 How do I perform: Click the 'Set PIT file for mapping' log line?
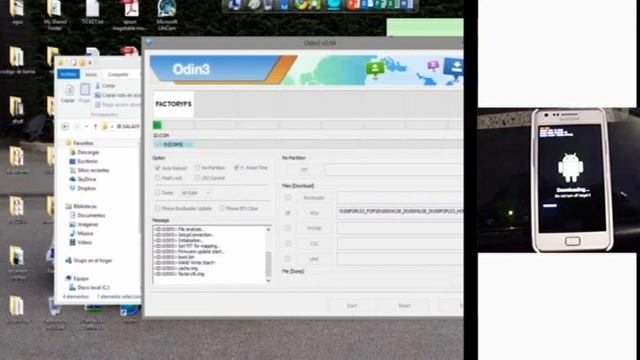coord(187,246)
